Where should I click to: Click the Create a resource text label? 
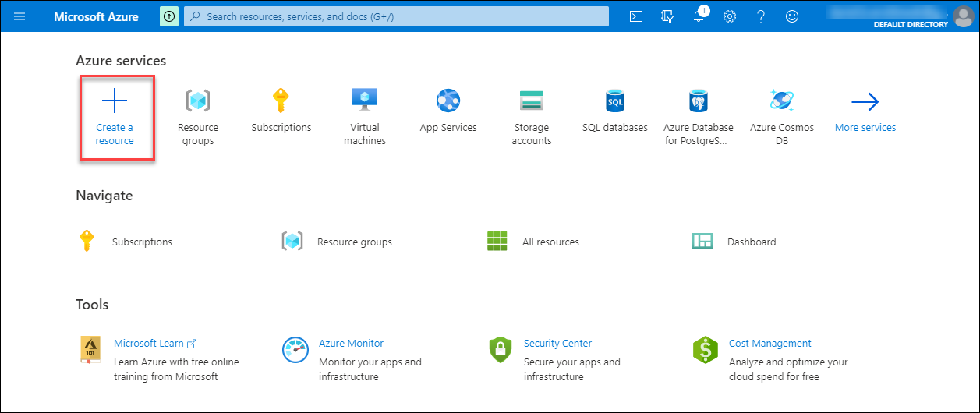(x=115, y=134)
